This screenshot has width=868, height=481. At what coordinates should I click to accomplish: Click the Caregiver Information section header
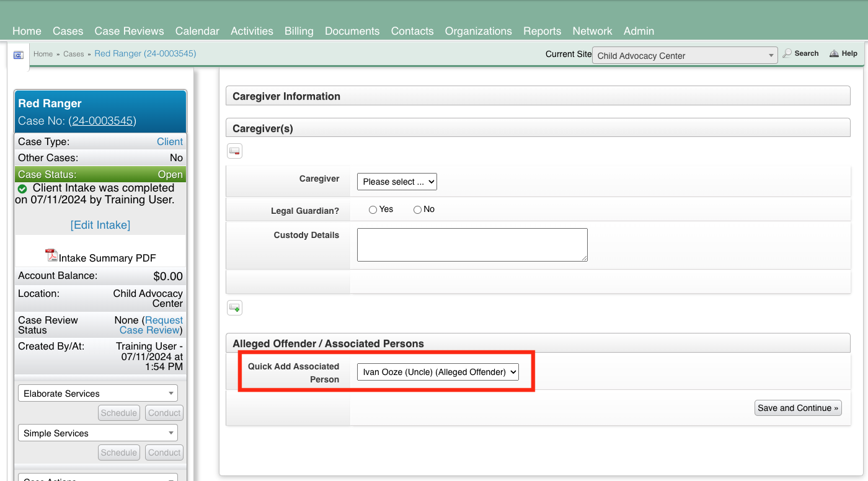coord(538,96)
